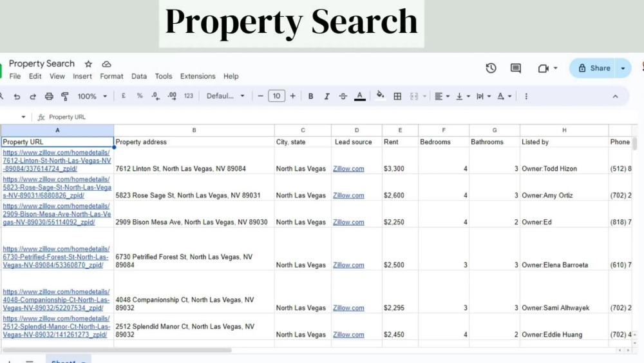
Task: Select the Property URL header cell
Action: click(x=57, y=142)
